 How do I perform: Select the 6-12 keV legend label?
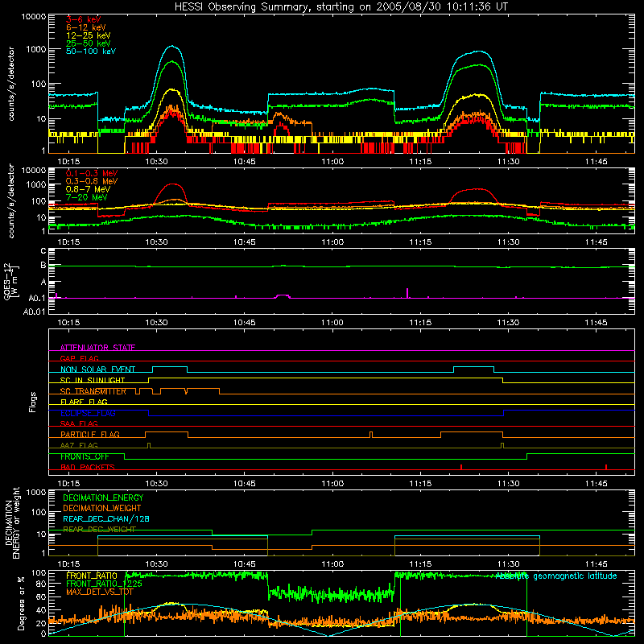(86, 27)
